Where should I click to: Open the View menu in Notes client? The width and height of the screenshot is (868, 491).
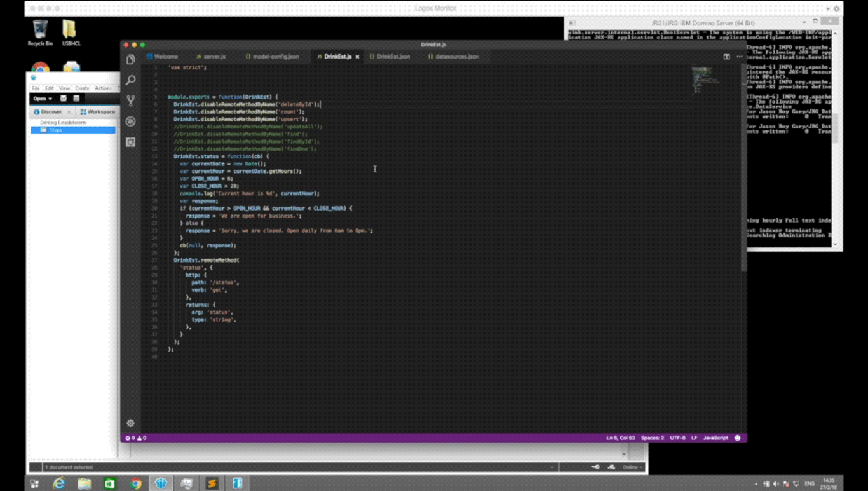(64, 88)
